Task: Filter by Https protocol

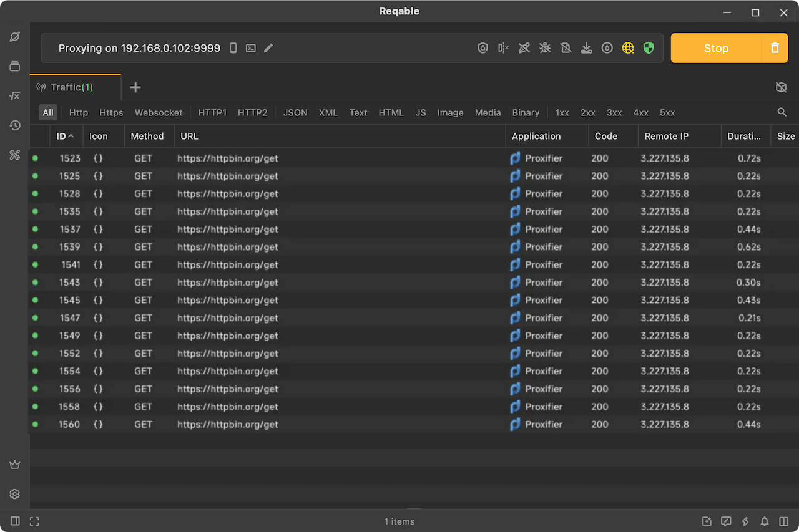Action: pos(112,113)
